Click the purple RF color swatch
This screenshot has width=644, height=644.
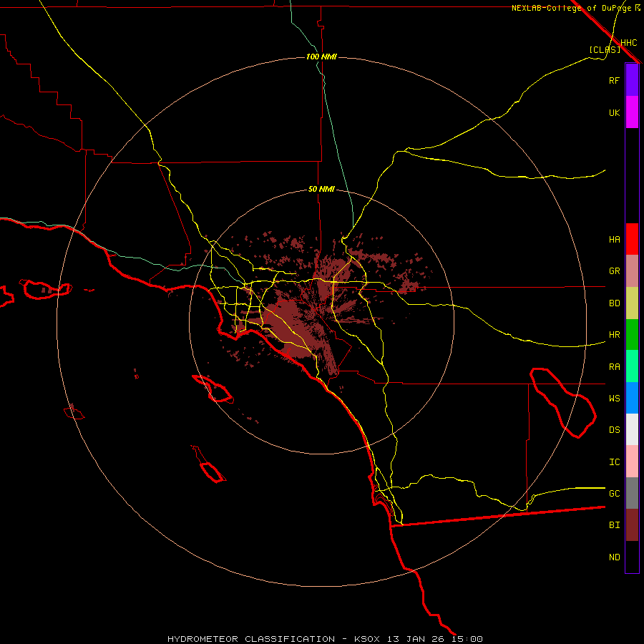point(632,80)
